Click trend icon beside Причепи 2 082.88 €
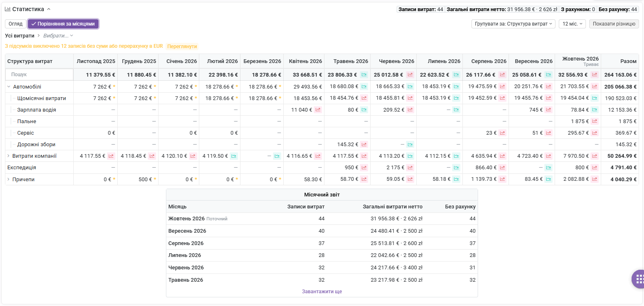Image resolution: width=644 pixels, height=306 pixels. click(595, 179)
